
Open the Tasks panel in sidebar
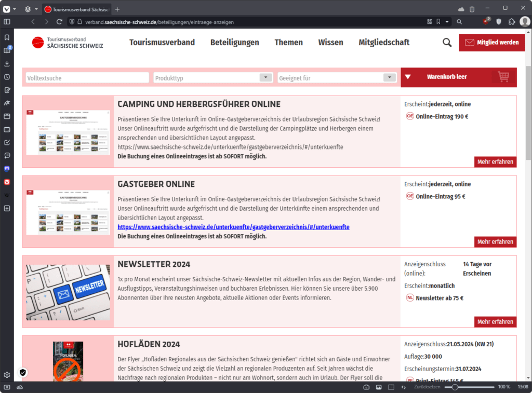click(7, 142)
